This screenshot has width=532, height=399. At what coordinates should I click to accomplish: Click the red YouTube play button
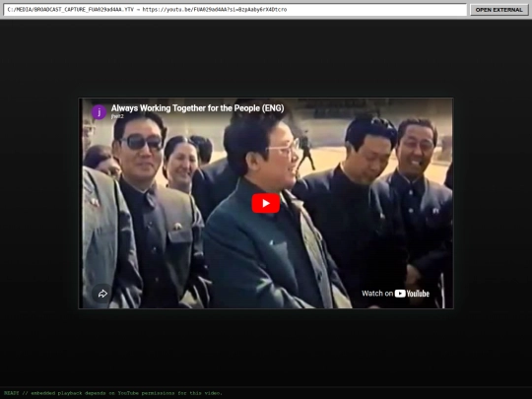coord(266,203)
